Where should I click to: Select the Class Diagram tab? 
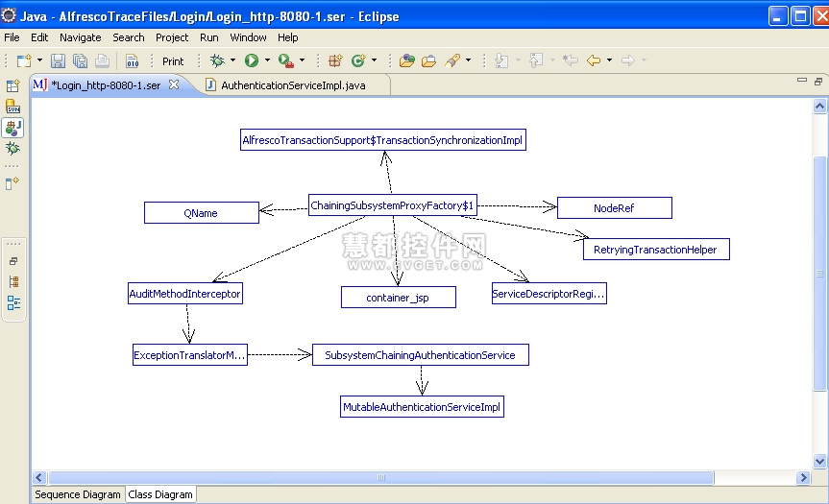160,494
